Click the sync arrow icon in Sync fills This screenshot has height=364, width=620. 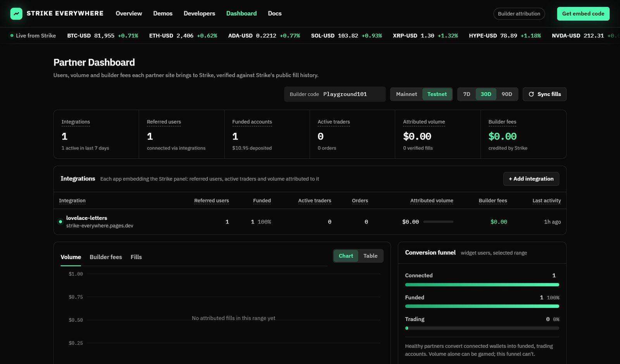point(531,94)
